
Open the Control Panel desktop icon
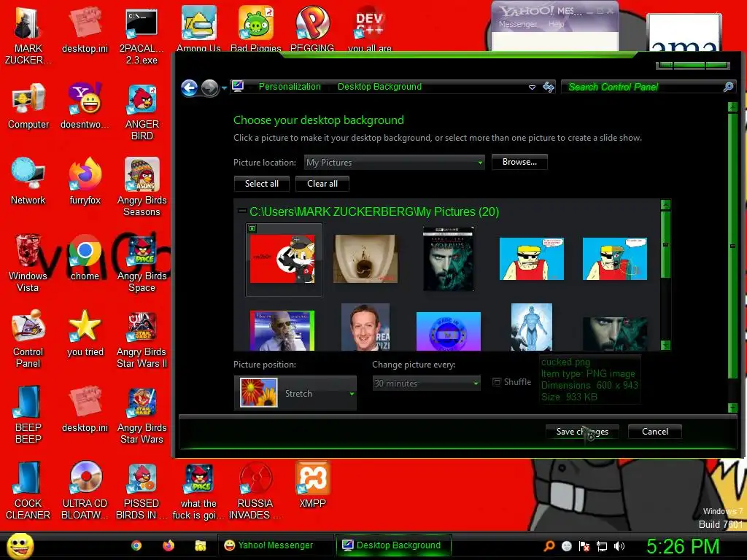coord(28,338)
